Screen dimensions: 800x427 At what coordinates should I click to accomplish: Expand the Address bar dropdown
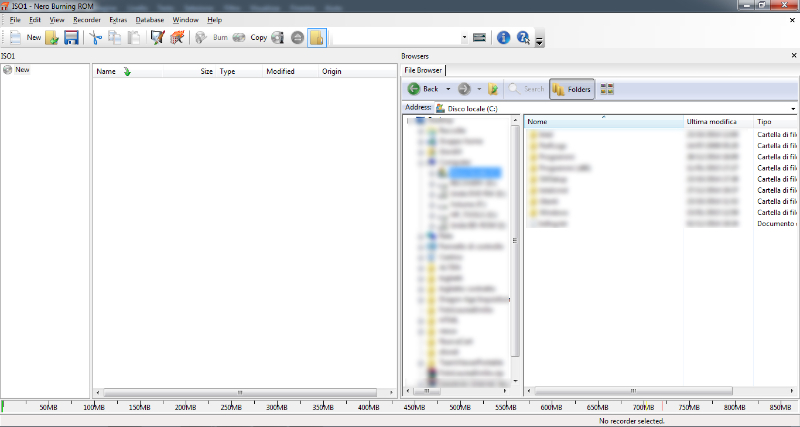click(x=793, y=108)
